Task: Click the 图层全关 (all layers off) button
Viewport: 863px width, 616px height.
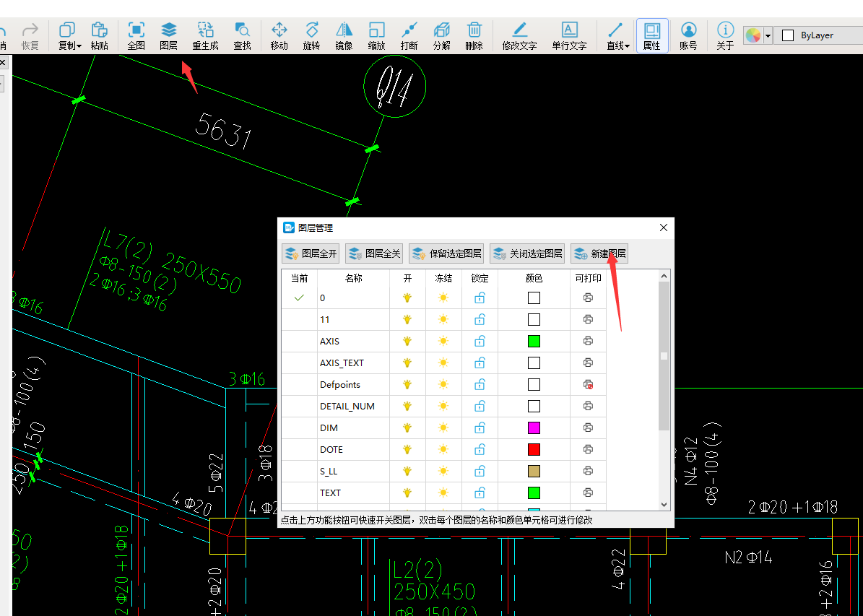Action: [374, 253]
